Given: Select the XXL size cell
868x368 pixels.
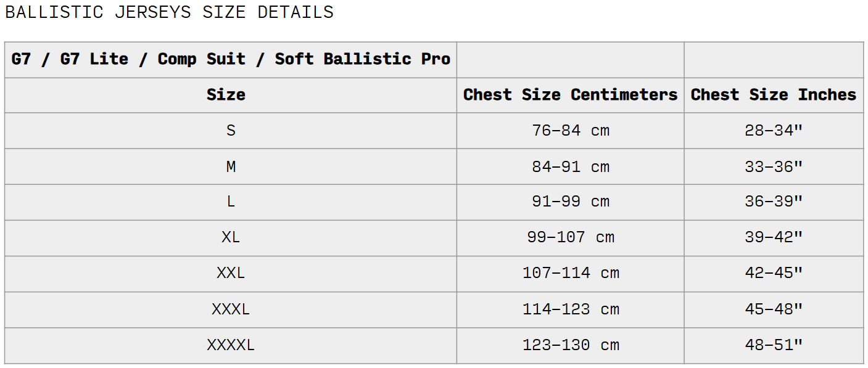Looking at the screenshot, I should coord(231,274).
